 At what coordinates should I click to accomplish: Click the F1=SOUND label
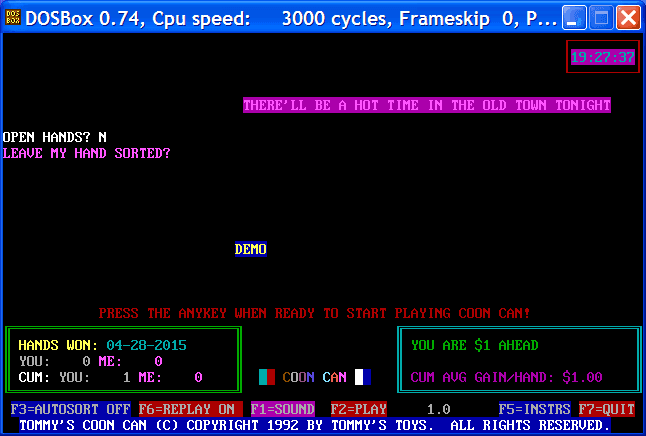(283, 409)
